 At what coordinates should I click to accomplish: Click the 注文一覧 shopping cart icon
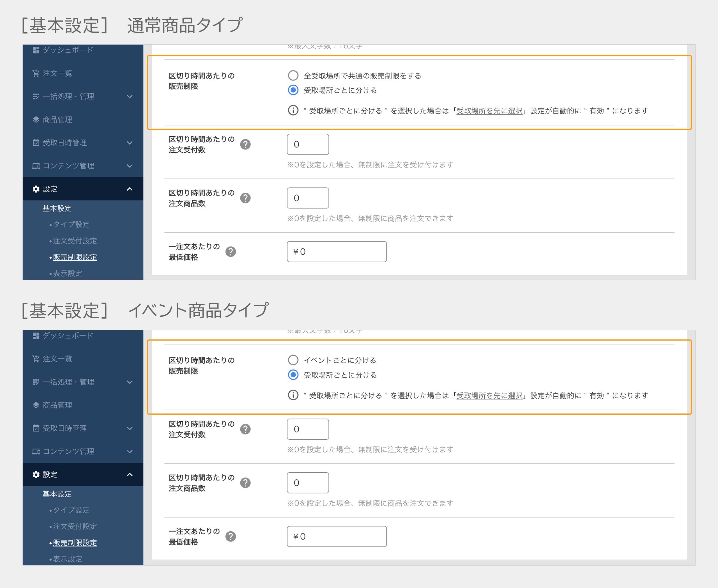(36, 73)
